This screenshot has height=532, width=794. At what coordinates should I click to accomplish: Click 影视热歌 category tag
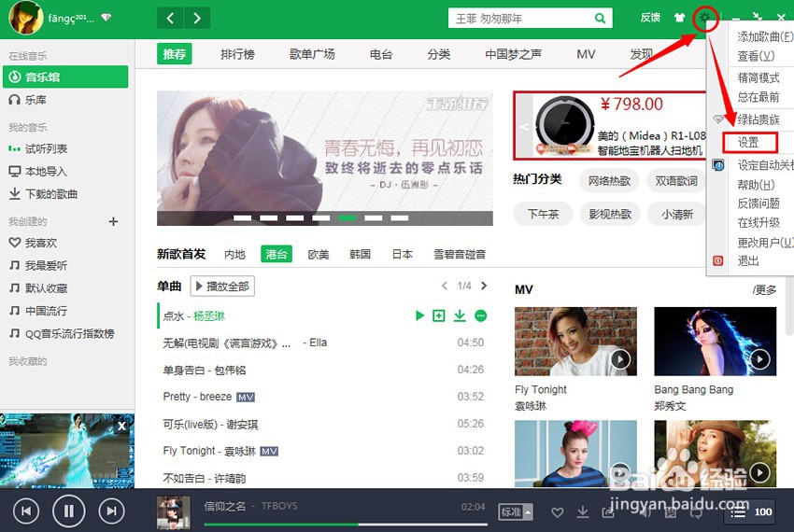(x=610, y=214)
